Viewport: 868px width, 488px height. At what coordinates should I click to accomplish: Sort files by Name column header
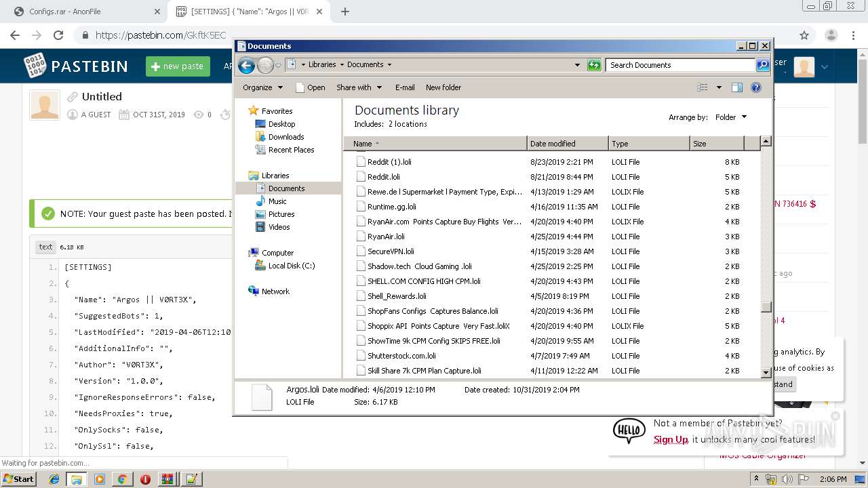coord(435,144)
